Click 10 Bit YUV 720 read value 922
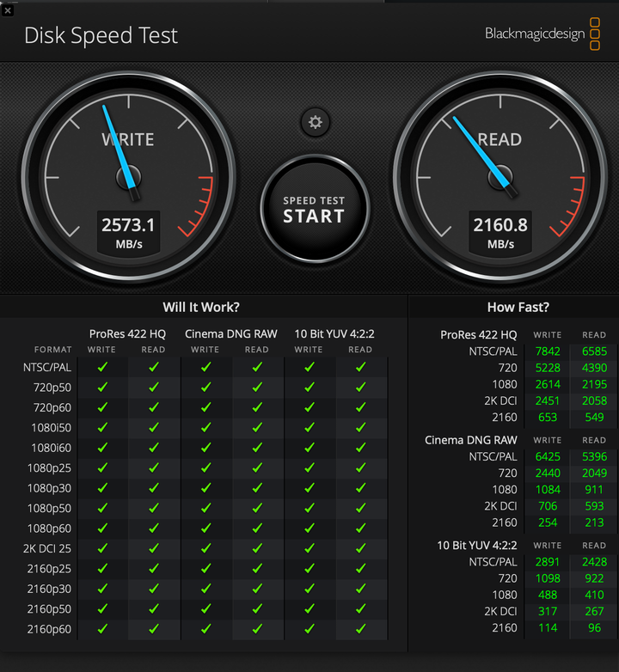 pos(594,578)
